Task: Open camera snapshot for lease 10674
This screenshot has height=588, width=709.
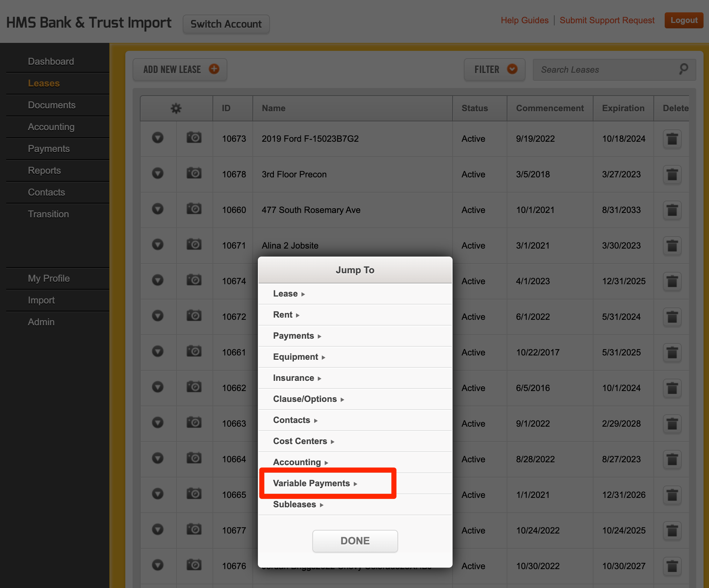Action: click(194, 280)
